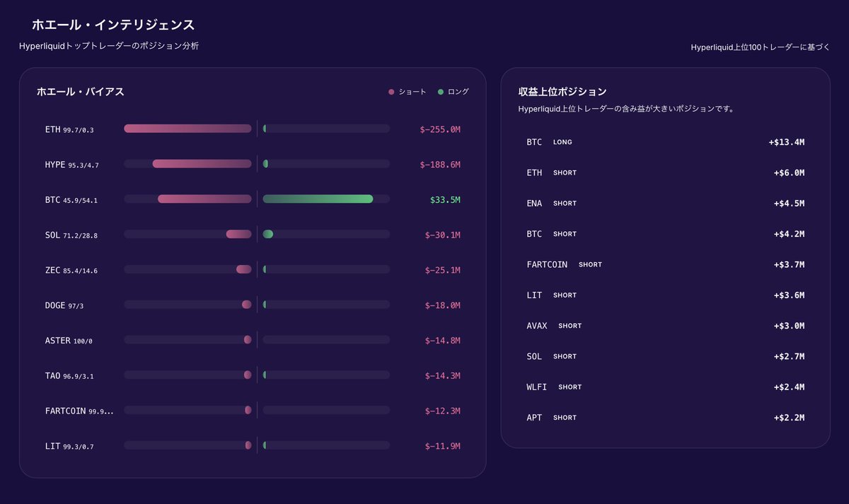Open the ETH SHORT top position row

(665, 172)
